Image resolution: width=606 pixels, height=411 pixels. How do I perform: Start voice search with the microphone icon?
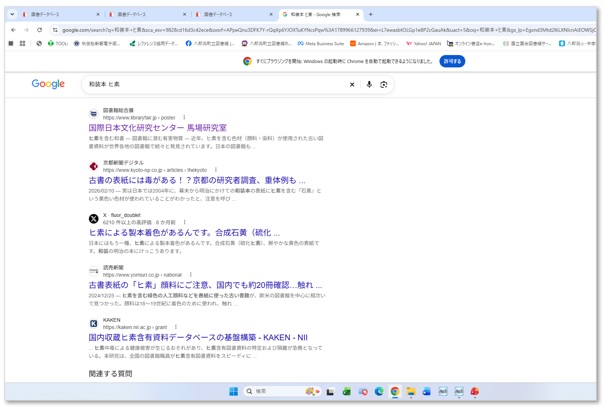[x=369, y=84]
